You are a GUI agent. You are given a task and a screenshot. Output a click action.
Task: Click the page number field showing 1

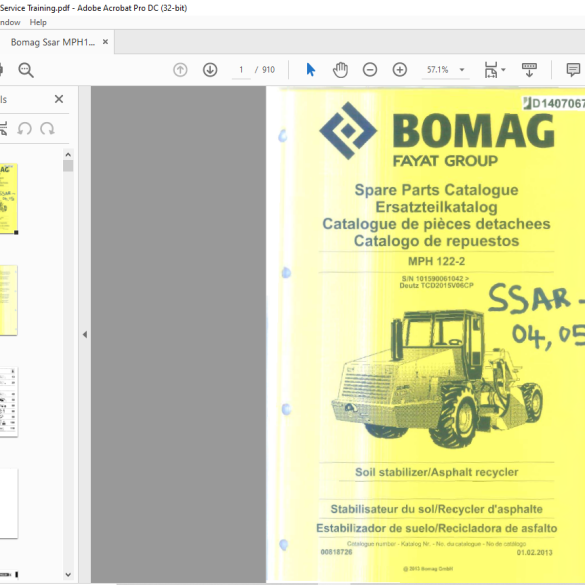point(241,70)
